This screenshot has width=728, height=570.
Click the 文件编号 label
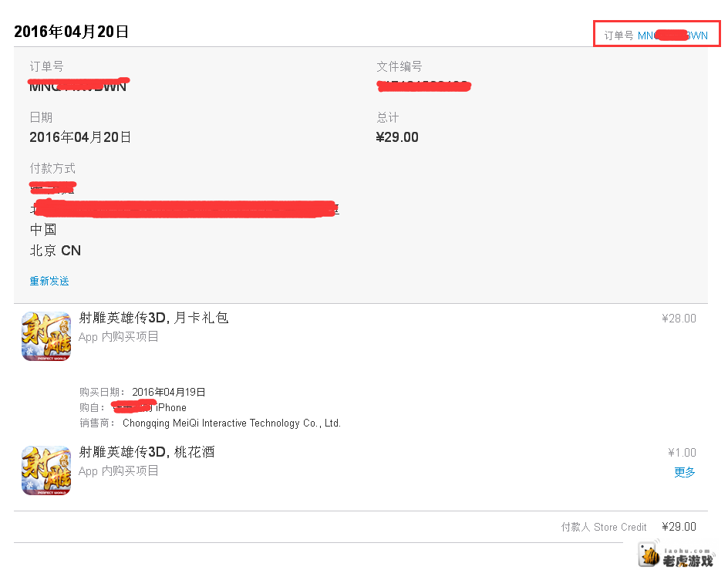(x=399, y=67)
